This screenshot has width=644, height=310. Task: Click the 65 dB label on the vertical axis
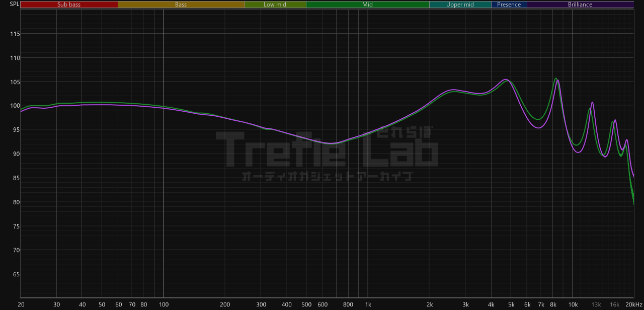(15, 275)
